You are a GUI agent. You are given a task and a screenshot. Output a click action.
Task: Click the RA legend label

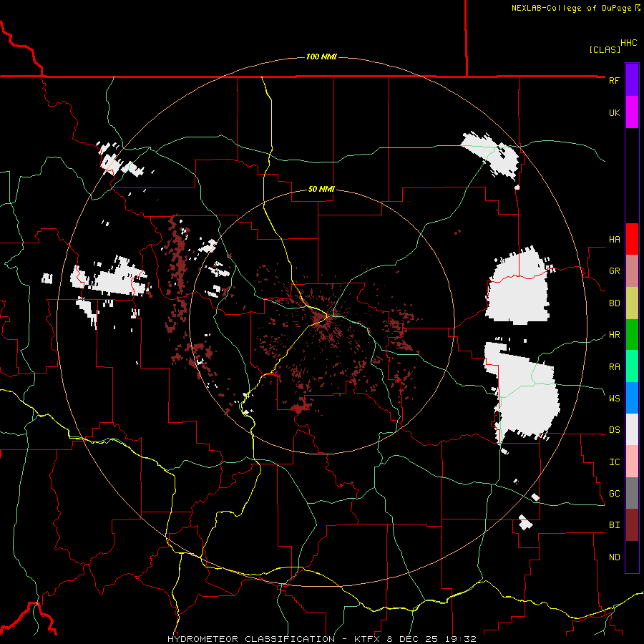pyautogui.click(x=614, y=367)
